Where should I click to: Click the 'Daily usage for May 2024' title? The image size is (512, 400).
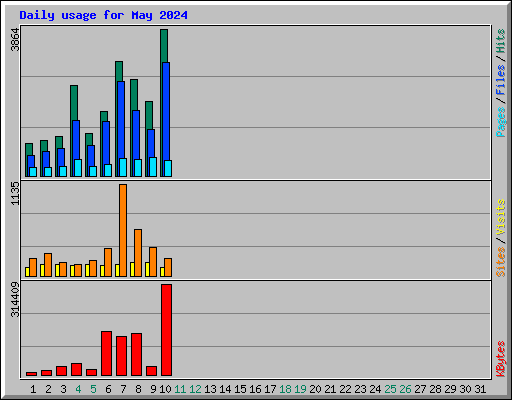tap(103, 15)
